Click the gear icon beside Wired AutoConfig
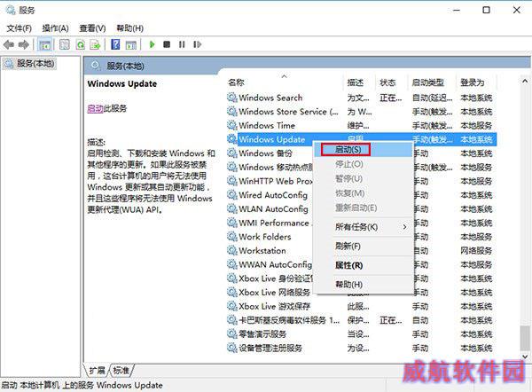Image resolution: width=532 pixels, height=392 pixels. point(232,195)
